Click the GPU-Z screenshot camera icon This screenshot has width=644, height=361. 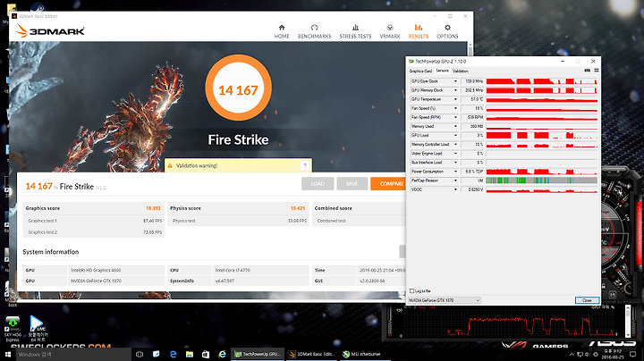point(588,71)
